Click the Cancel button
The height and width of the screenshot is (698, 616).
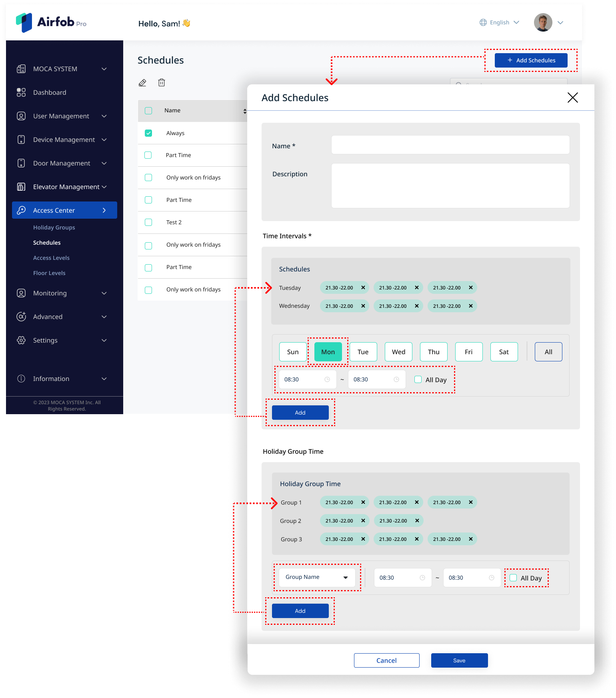click(x=386, y=660)
